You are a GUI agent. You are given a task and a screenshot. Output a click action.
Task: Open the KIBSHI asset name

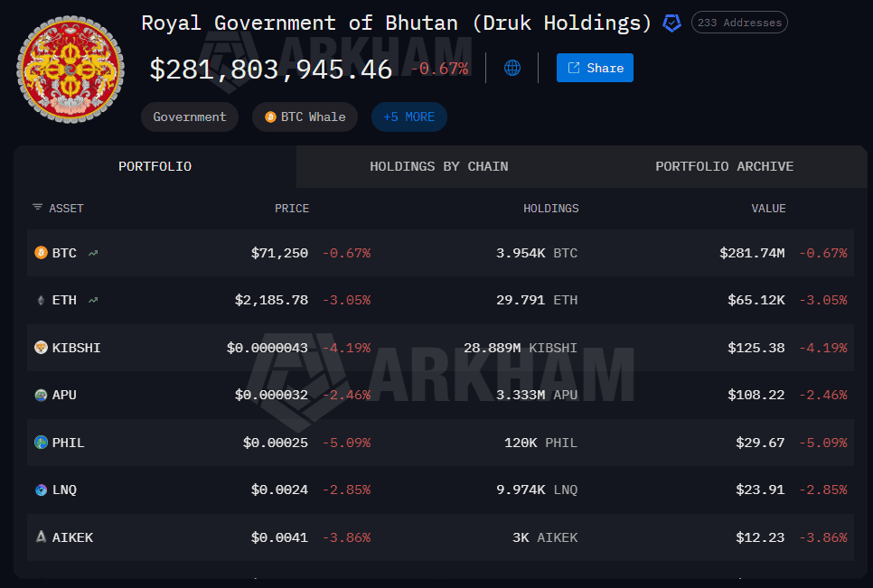(x=76, y=349)
